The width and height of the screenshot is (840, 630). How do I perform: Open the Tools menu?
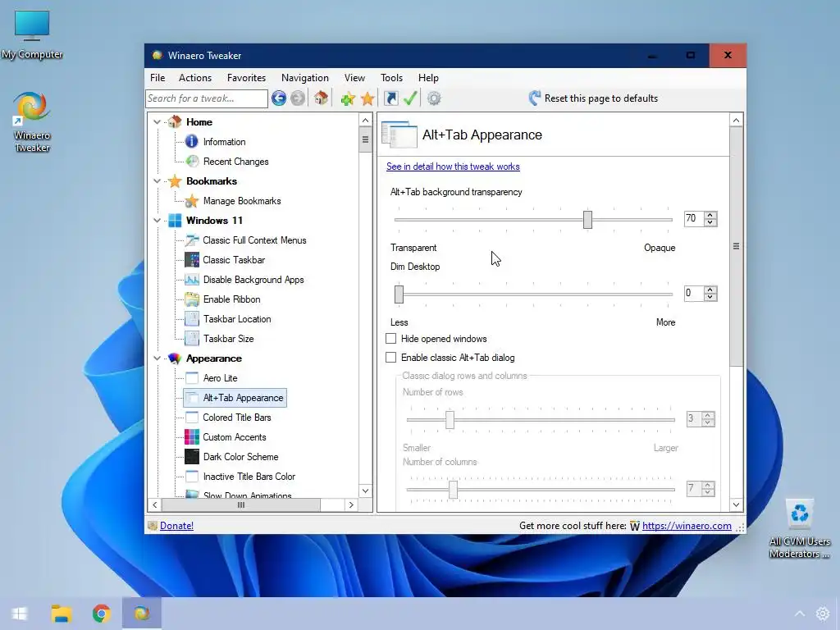391,78
